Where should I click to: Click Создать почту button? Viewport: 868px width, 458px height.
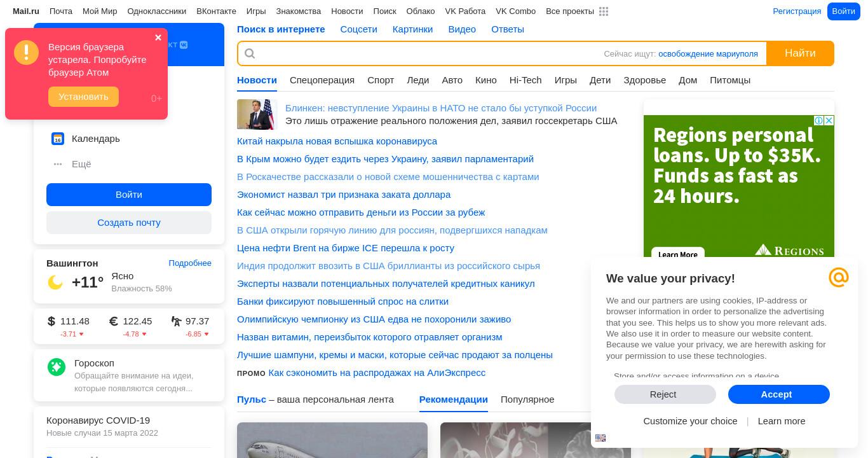(x=129, y=223)
